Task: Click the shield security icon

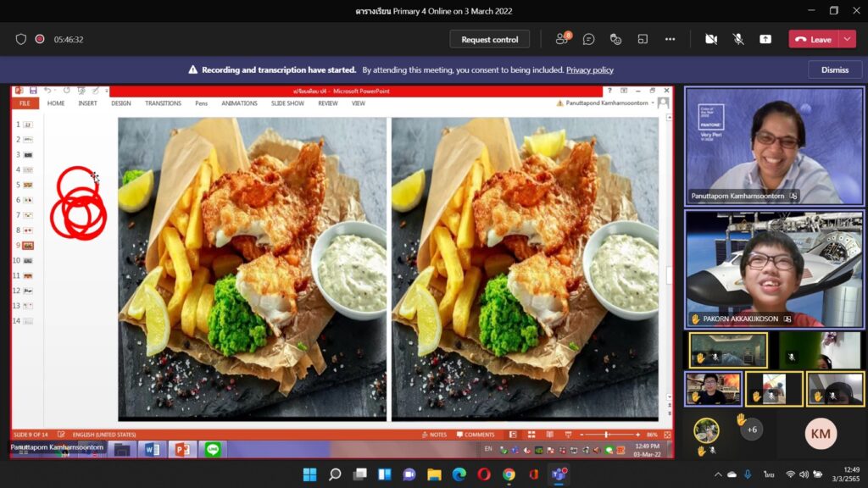Action: pyautogui.click(x=21, y=39)
